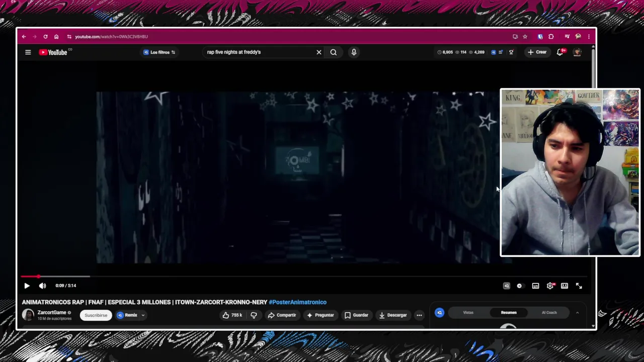Click the Remix button
644x362 pixels.
pos(127,315)
